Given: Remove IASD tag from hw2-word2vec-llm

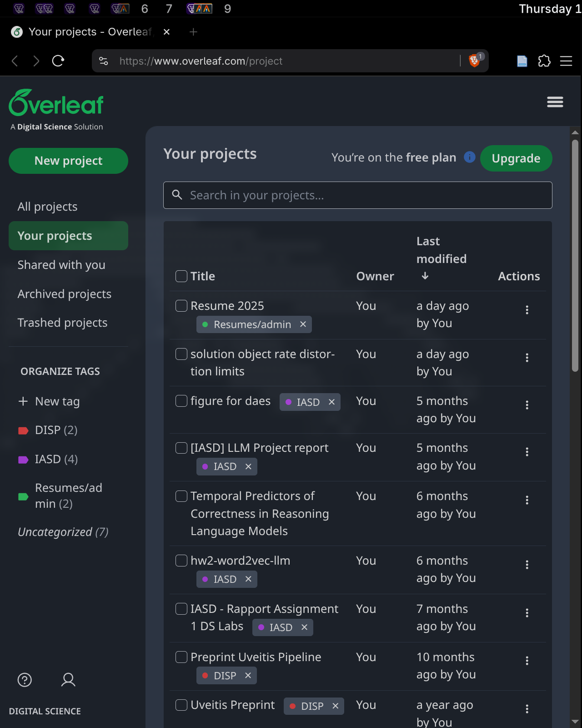Looking at the screenshot, I should pyautogui.click(x=248, y=579).
